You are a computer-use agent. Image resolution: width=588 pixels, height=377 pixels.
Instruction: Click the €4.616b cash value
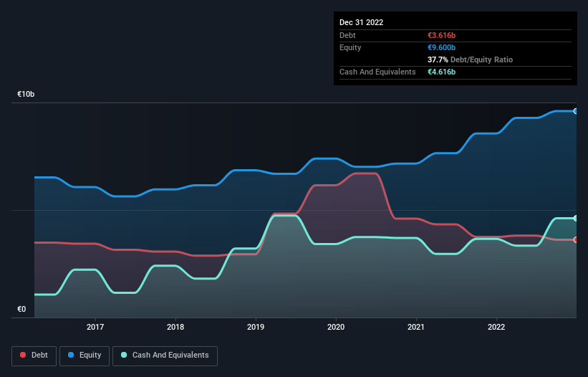coord(441,72)
